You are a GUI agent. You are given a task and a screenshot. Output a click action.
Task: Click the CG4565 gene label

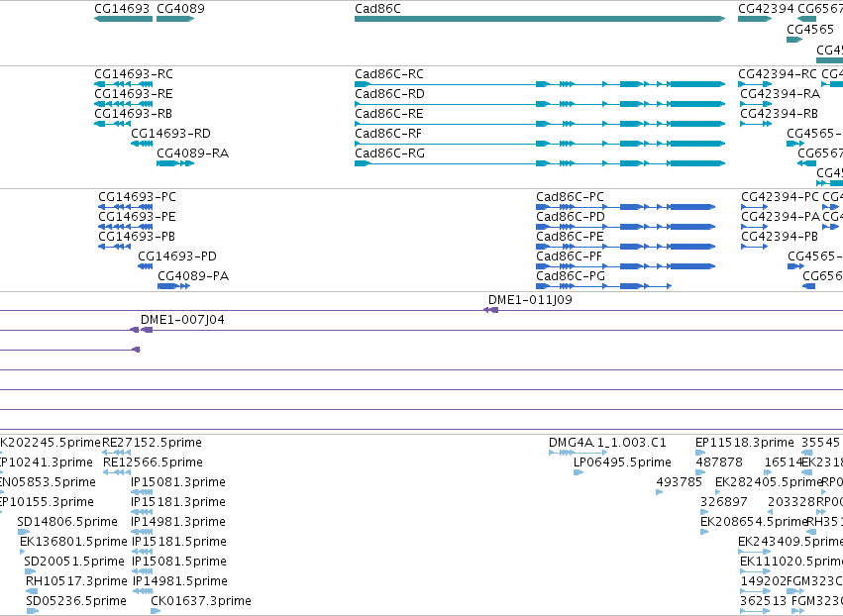tap(810, 29)
